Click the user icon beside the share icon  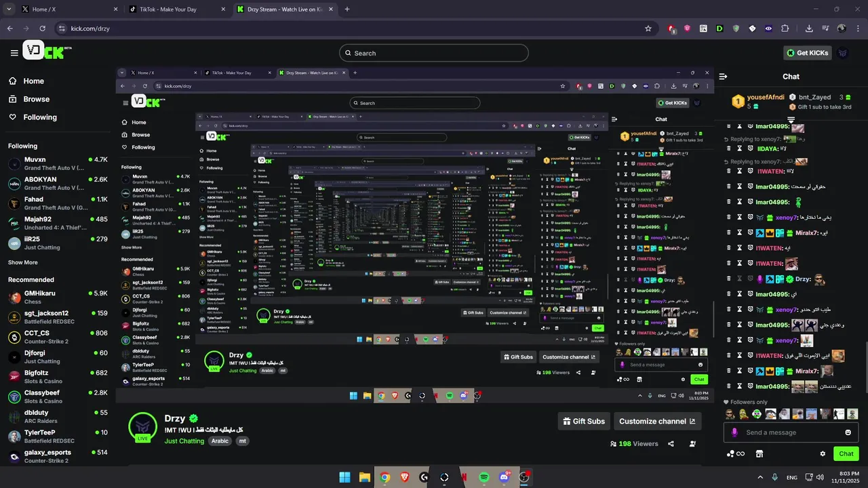(692, 444)
